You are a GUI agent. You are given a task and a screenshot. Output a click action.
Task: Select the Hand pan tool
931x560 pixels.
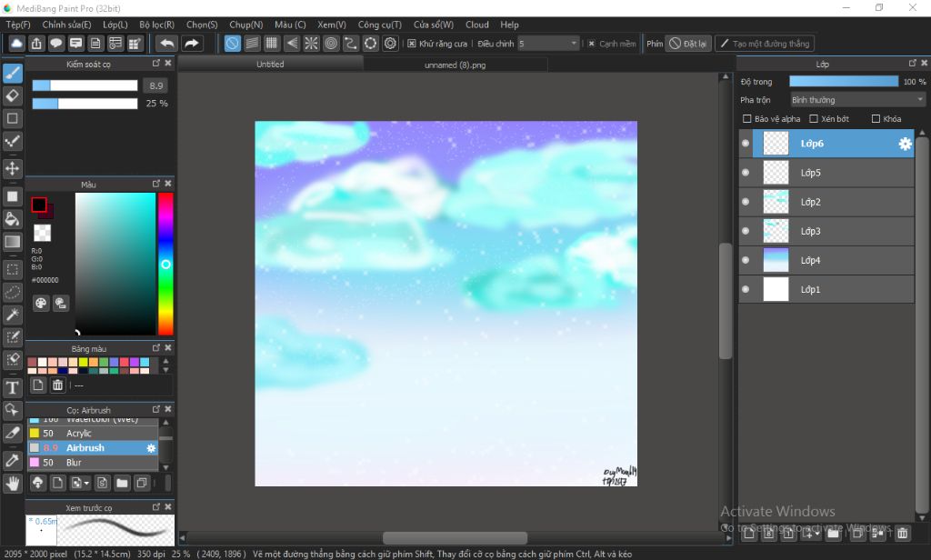pos(13,484)
